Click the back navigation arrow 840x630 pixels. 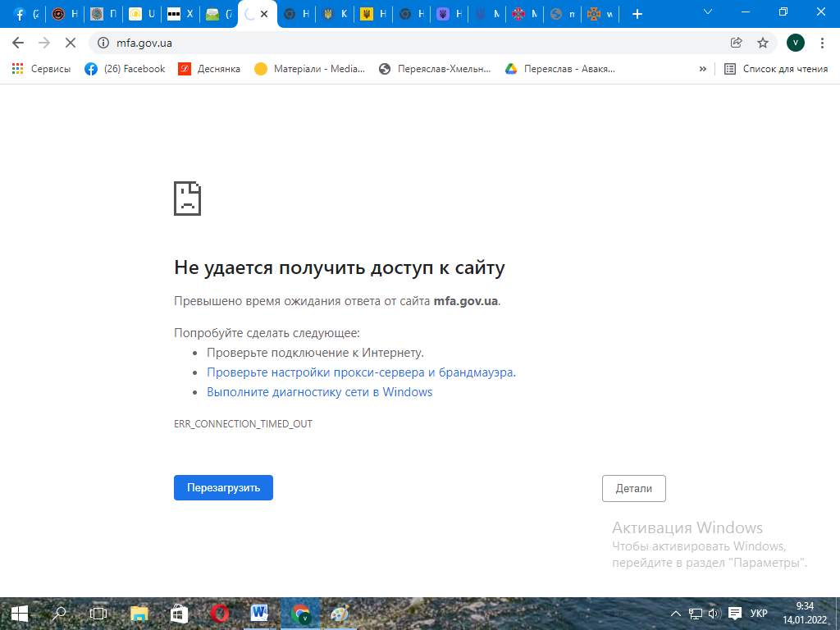tap(18, 43)
